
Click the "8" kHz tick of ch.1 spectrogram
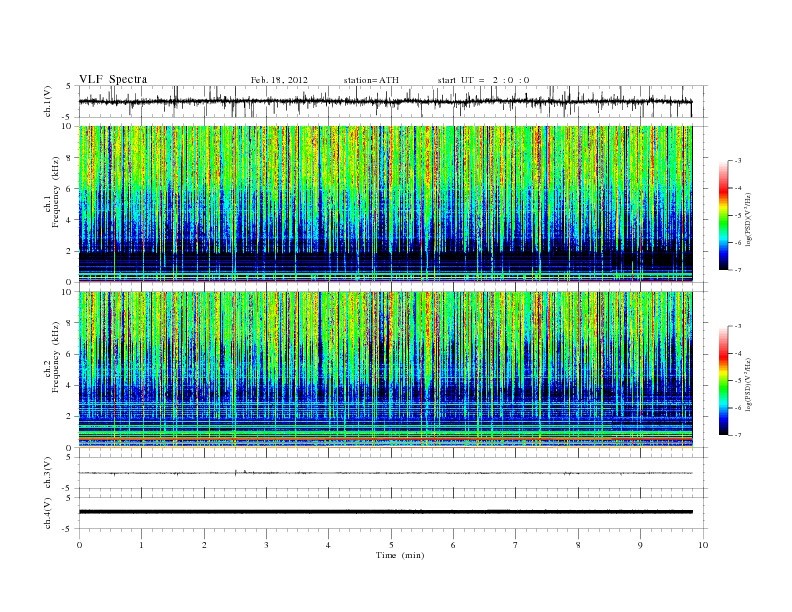69,158
